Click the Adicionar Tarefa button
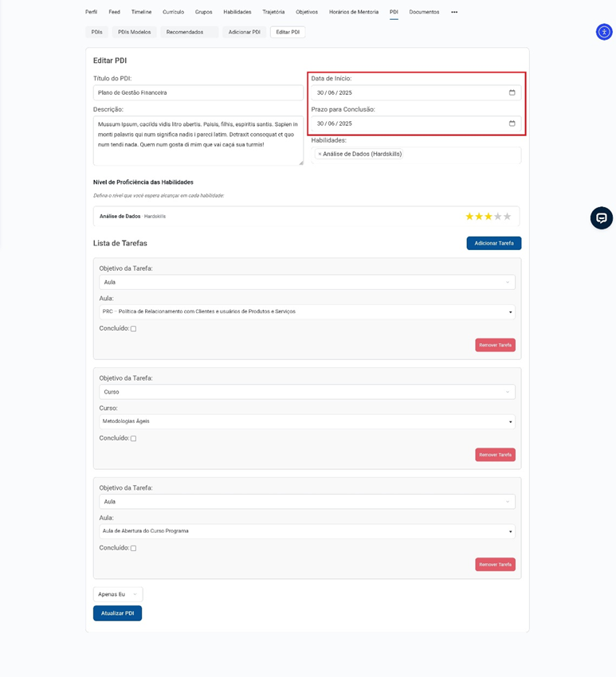This screenshot has width=616, height=677. click(493, 243)
